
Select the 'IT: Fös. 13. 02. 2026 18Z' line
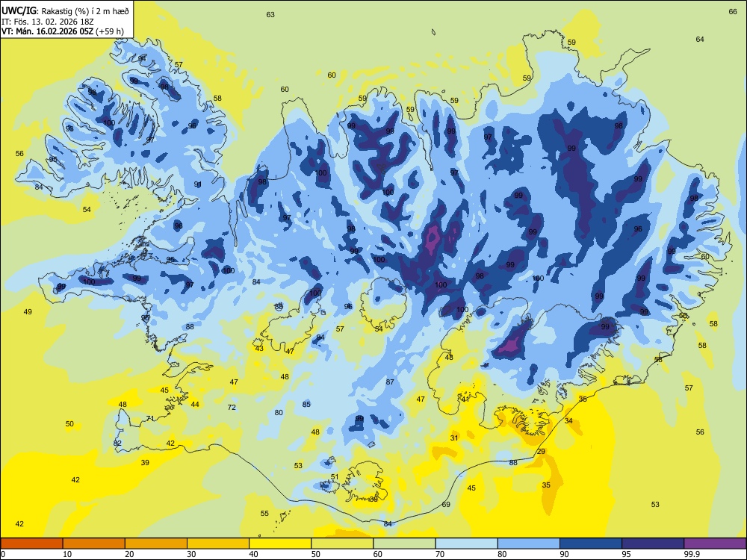click(48, 22)
